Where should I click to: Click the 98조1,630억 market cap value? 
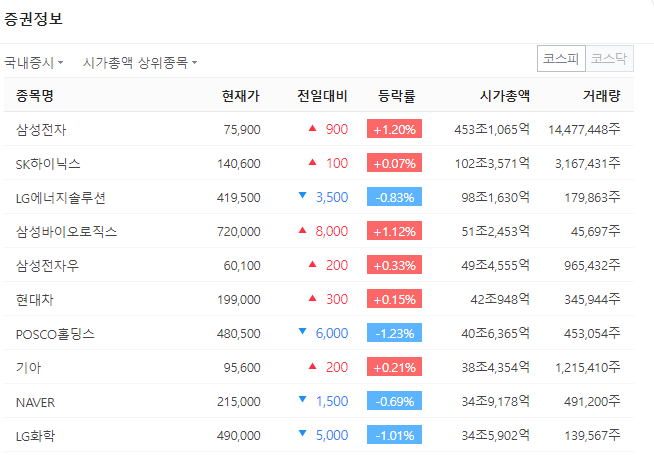(496, 198)
